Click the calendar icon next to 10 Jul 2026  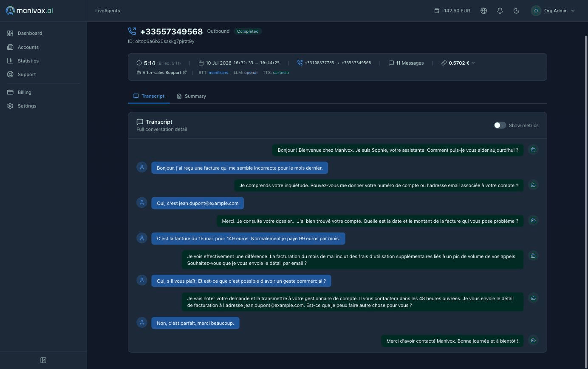[x=201, y=63]
